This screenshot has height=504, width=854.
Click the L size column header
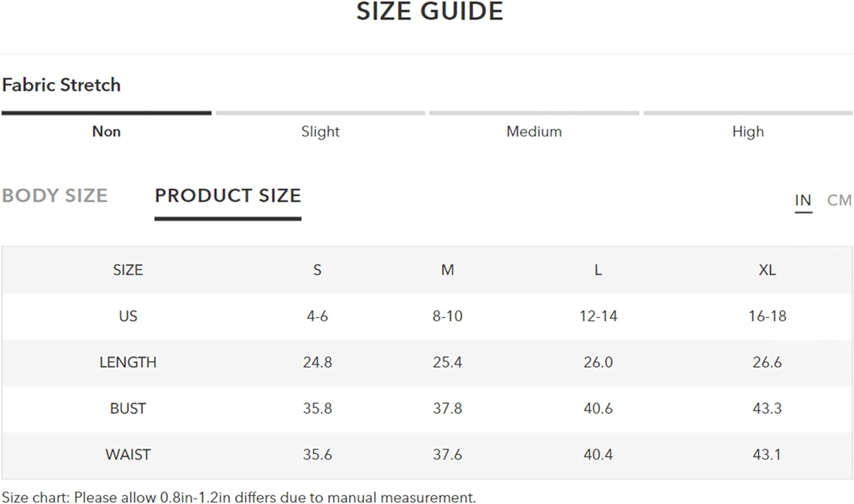pyautogui.click(x=598, y=270)
